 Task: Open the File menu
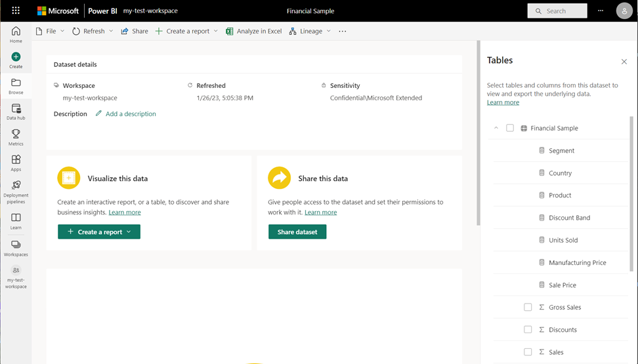(x=50, y=31)
